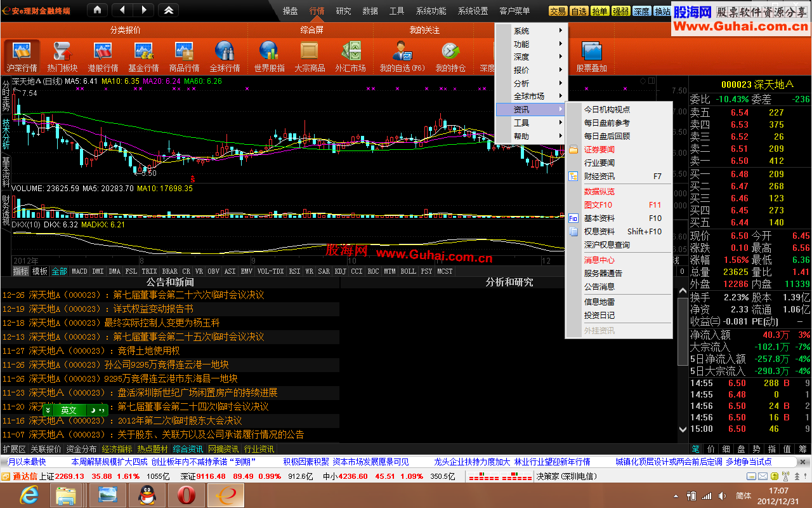Expand the 分析 submenu

tap(532, 84)
